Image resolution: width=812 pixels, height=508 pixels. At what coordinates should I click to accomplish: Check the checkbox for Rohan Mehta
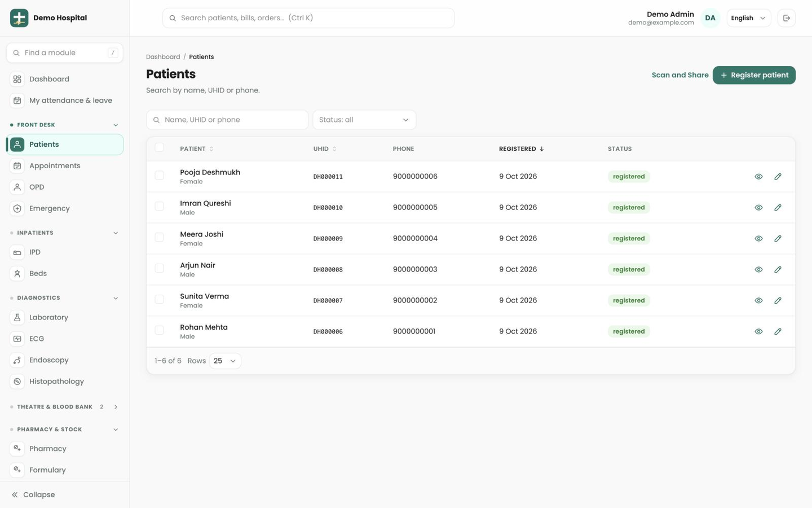[160, 331]
